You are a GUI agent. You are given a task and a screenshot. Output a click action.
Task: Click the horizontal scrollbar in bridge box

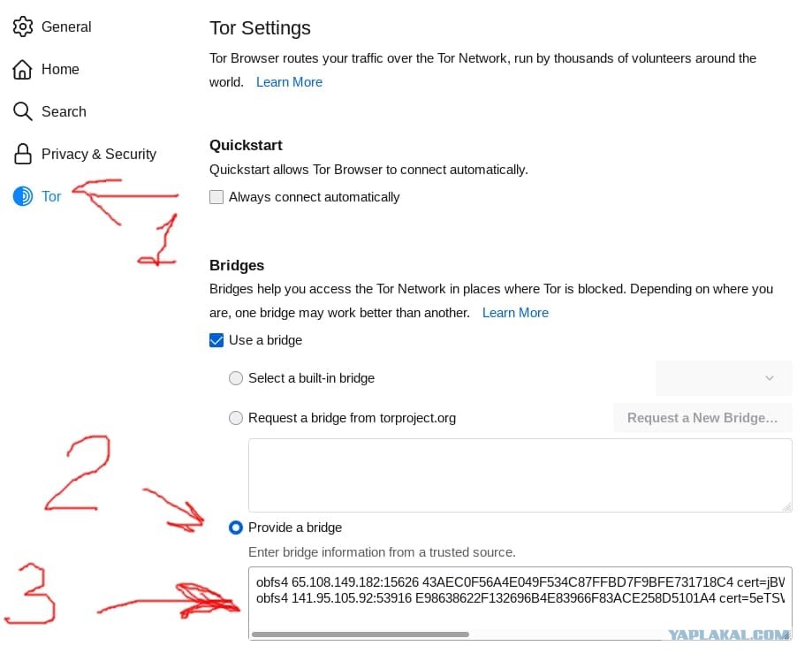[360, 634]
